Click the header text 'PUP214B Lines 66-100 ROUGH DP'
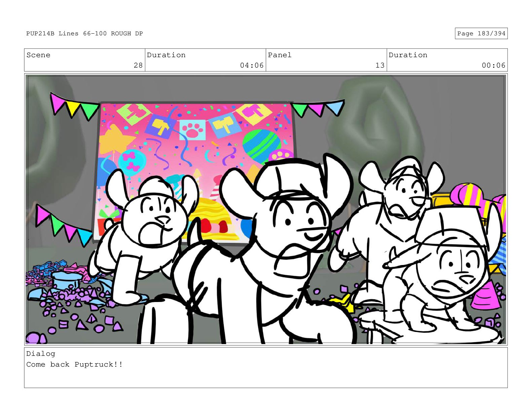The width and height of the screenshot is (532, 412). point(84,33)
